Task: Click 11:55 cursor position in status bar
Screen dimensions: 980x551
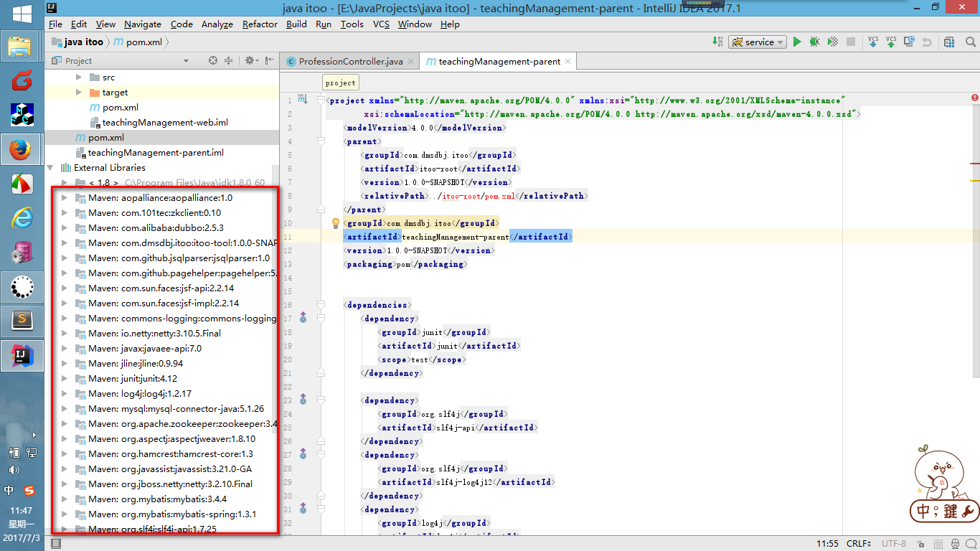Action: click(827, 544)
